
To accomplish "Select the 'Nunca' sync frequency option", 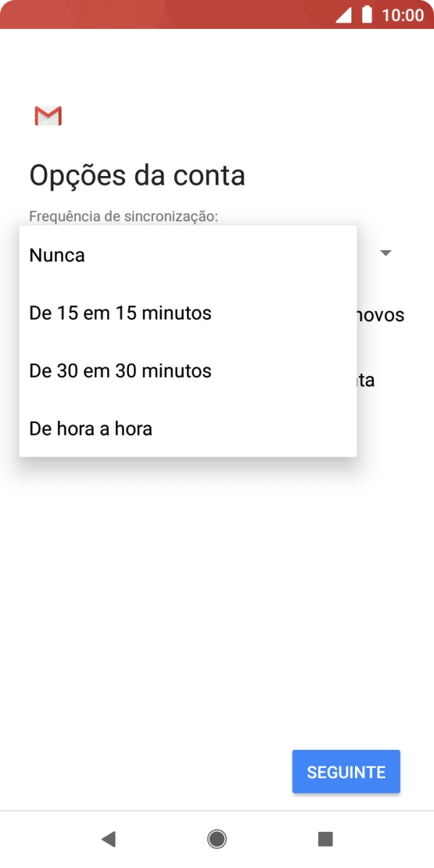I will 57,254.
